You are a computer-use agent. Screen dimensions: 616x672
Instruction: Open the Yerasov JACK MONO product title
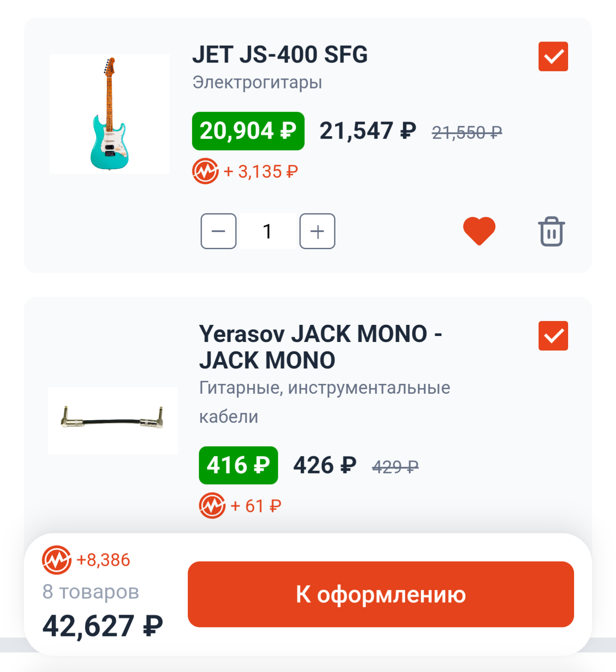click(320, 347)
